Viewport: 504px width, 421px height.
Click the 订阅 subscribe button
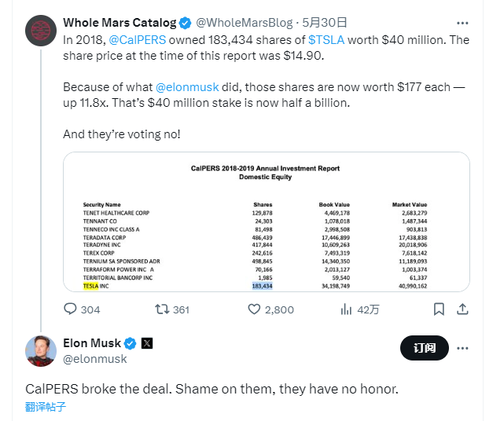coord(424,348)
